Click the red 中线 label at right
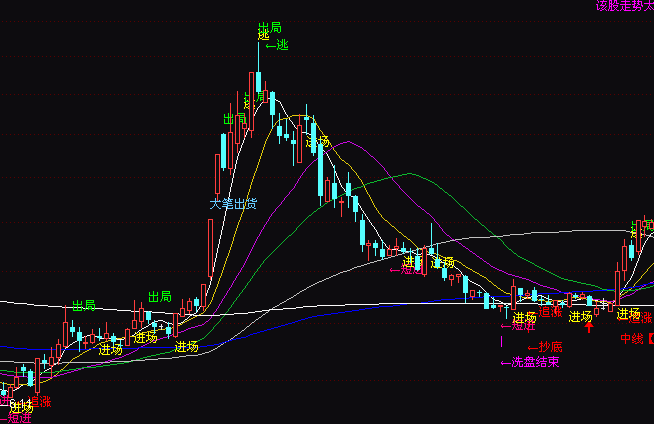The height and width of the screenshot is (424, 654). 631,339
